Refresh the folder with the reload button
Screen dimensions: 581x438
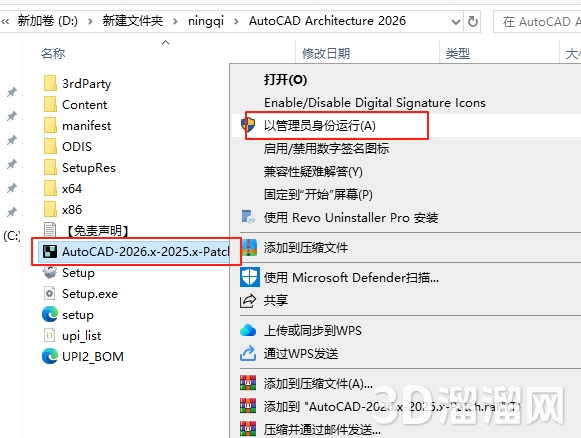coord(472,22)
